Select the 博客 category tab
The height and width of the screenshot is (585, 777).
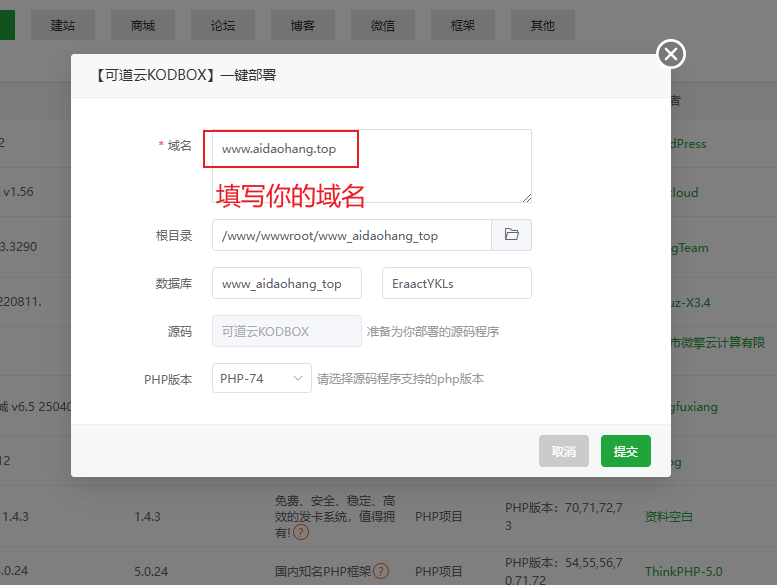303,26
